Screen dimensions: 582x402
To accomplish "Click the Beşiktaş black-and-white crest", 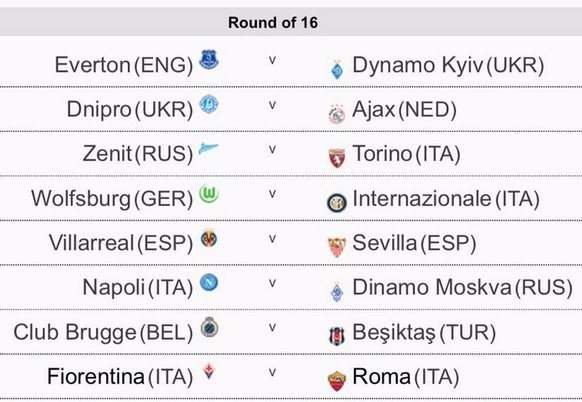I will (x=337, y=336).
